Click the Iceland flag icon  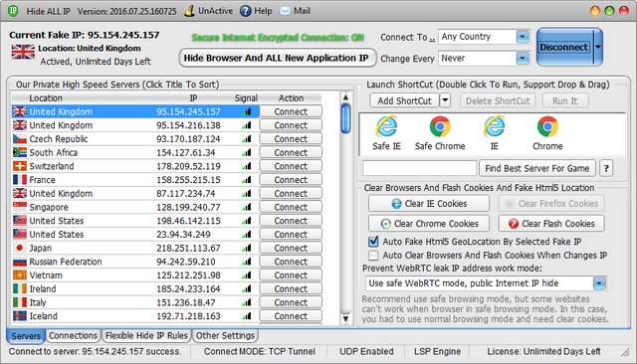[x=20, y=316]
